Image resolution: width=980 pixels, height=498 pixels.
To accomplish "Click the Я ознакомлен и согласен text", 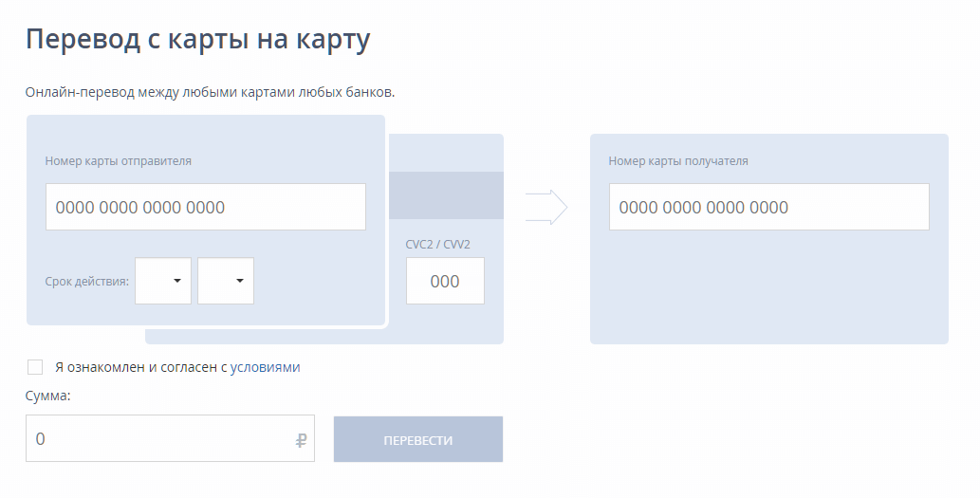I will 142,367.
